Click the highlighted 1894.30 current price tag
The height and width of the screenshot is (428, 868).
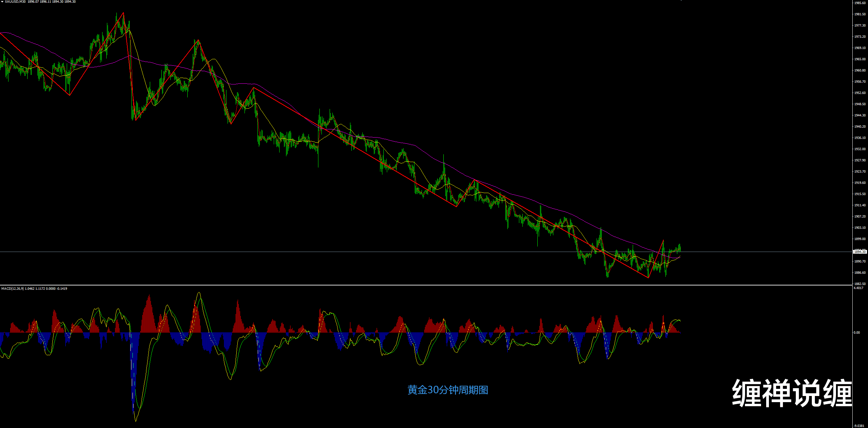point(859,252)
